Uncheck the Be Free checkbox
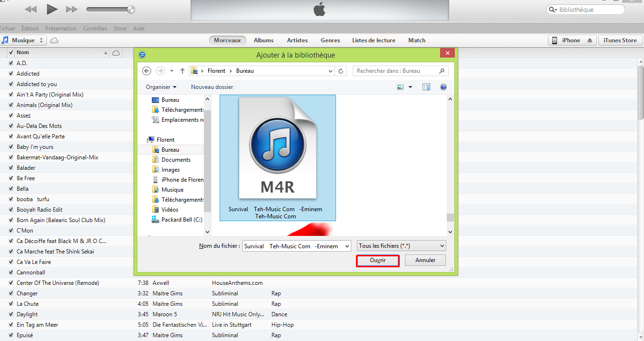This screenshot has width=644, height=341. [11, 178]
